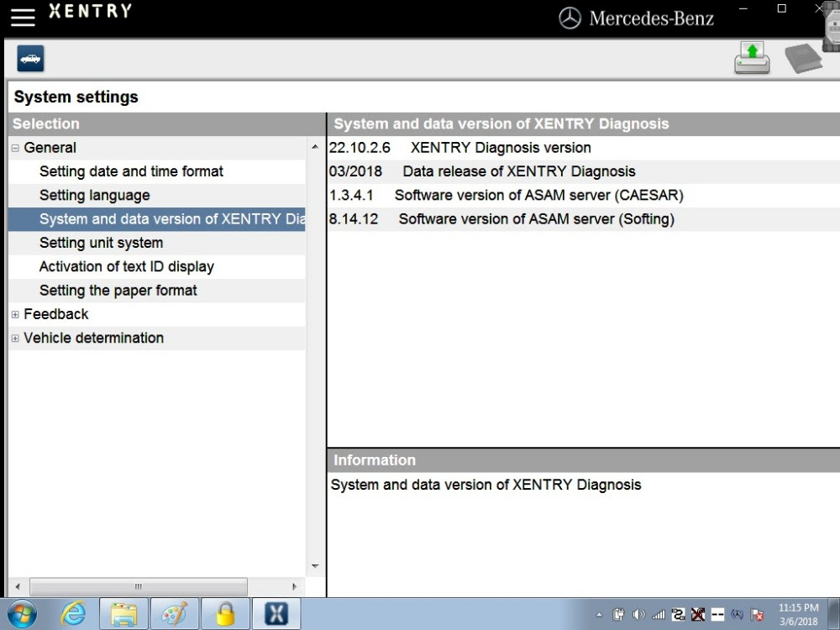
Task: Click the printer icon with green arrow
Action: 752,58
